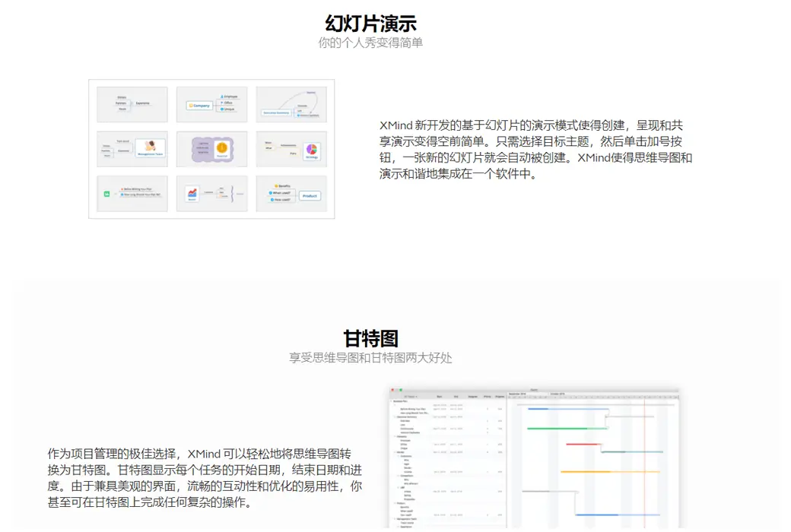Click the 幻灯片演示 heading
Image resolution: width=791 pixels, height=532 pixels.
click(x=371, y=24)
